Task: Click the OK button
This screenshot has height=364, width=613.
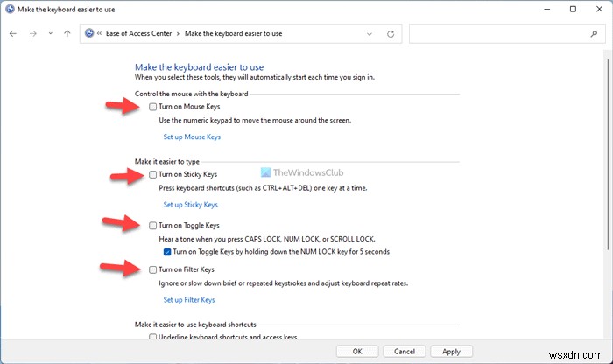Action: (x=357, y=352)
